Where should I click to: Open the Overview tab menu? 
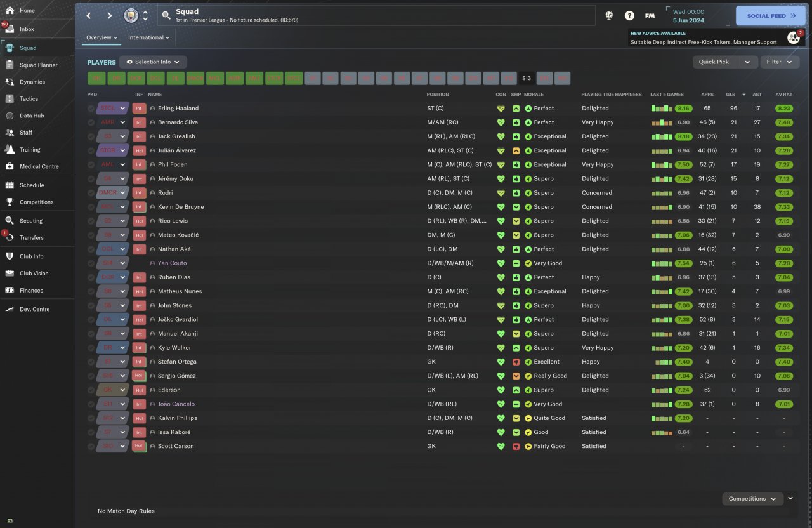[102, 37]
